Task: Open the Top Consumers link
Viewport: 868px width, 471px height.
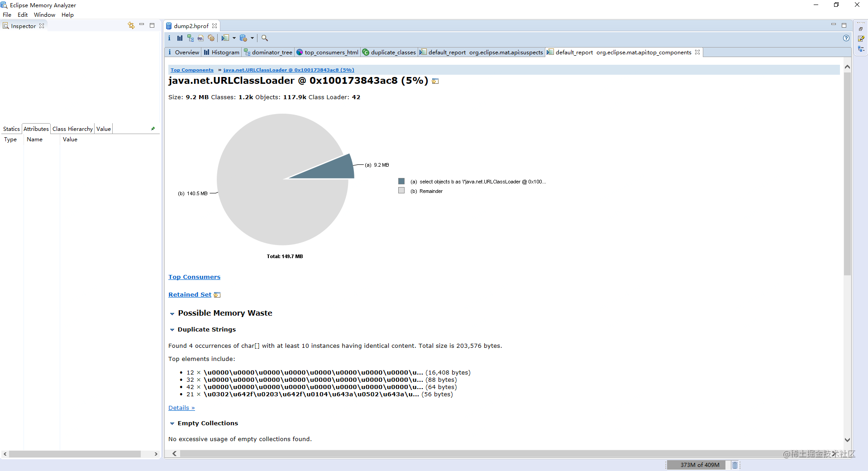Action: pos(194,277)
